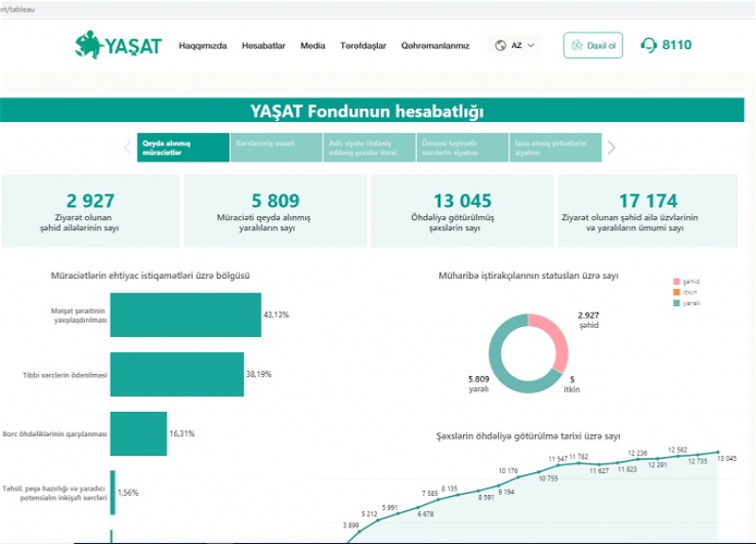Click the pink şəhid legend swatch

pos(677,281)
